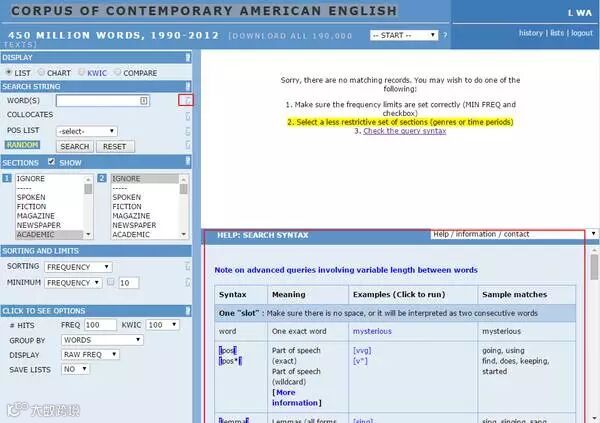Click the [pos*] syntax link
Viewport: 600px width, 423px height.
230,361
